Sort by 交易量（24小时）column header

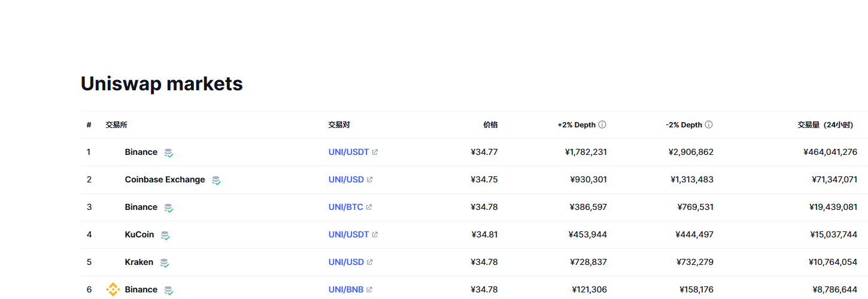(824, 125)
